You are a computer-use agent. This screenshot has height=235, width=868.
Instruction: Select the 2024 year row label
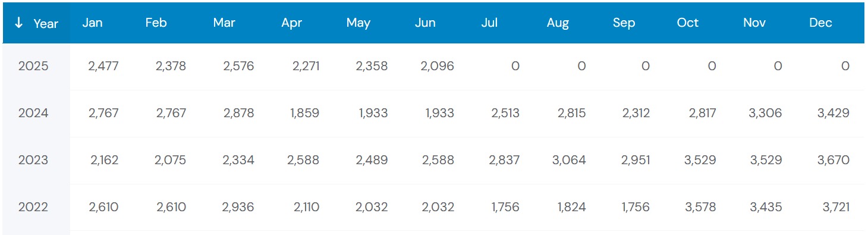tap(33, 113)
